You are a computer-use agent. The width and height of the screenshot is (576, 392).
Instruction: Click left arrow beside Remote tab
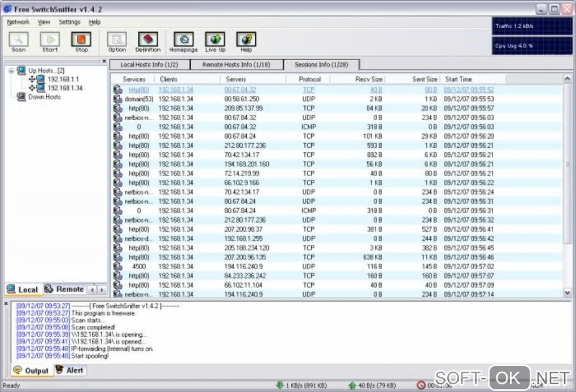(93, 290)
